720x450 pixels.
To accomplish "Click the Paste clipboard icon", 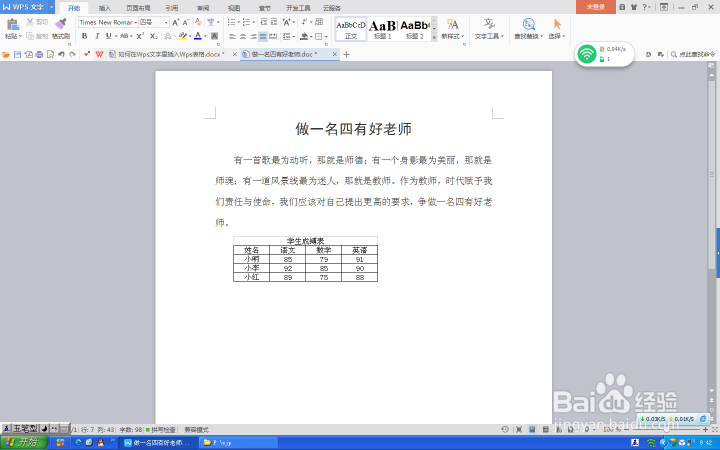I will click(x=12, y=24).
